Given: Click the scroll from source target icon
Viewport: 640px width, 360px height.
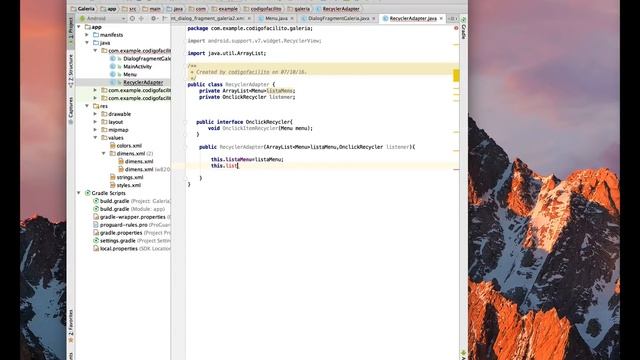Looking at the screenshot, I should pos(132,18).
